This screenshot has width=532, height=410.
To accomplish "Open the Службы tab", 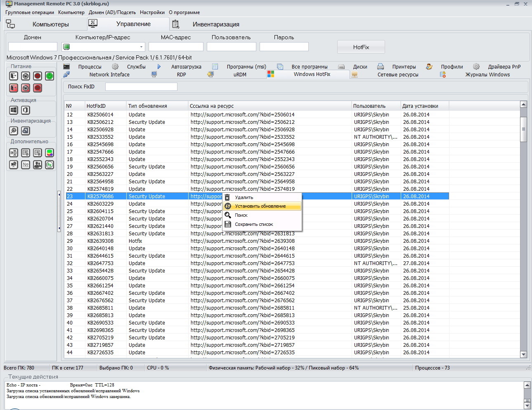I will (136, 66).
